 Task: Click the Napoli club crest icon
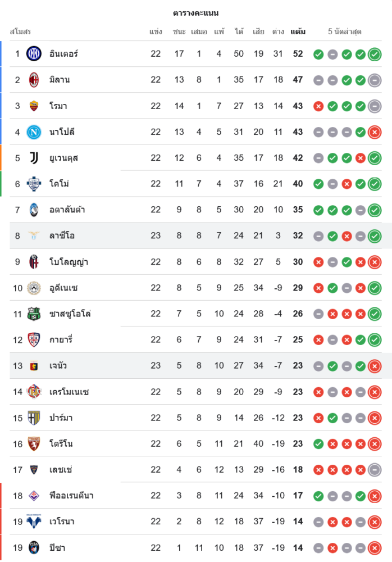(34, 132)
